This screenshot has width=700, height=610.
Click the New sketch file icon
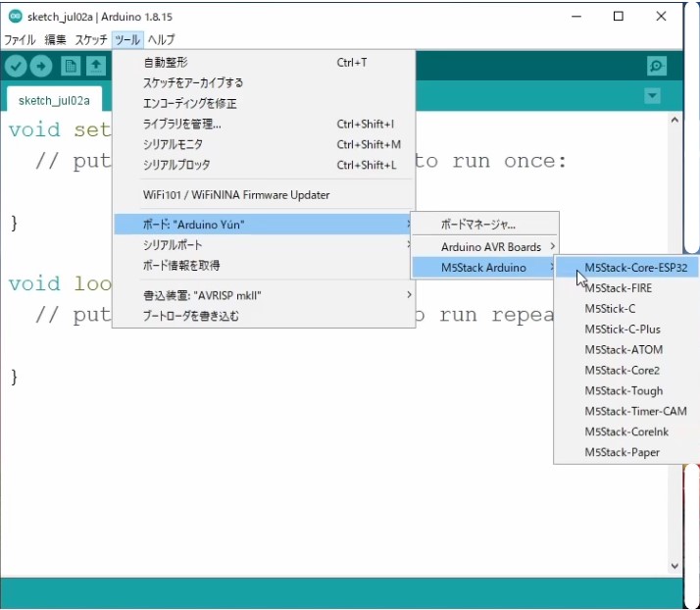point(70,66)
